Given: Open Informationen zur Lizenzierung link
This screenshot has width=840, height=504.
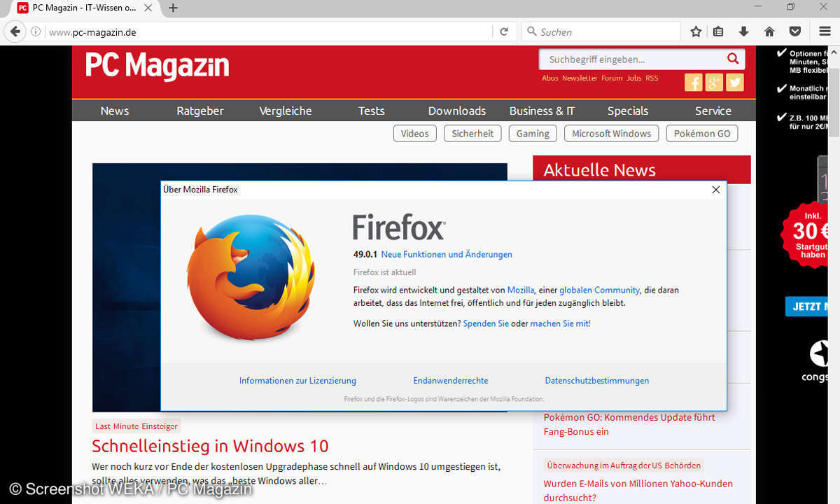Looking at the screenshot, I should (x=297, y=381).
